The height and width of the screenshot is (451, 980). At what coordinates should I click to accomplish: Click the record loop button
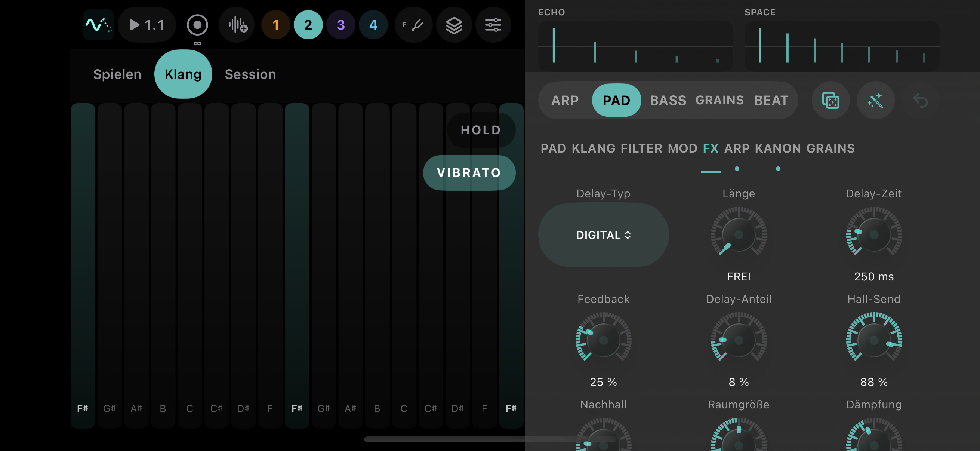coord(197,25)
